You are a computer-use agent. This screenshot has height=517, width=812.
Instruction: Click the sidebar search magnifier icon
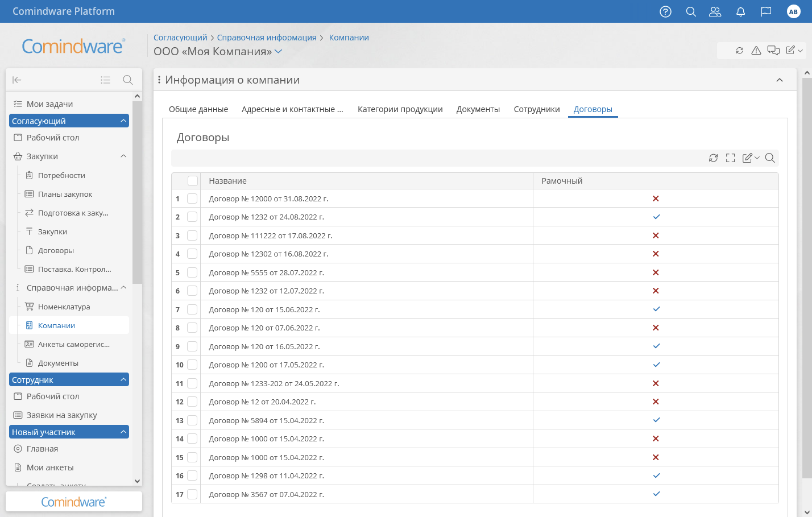[128, 80]
